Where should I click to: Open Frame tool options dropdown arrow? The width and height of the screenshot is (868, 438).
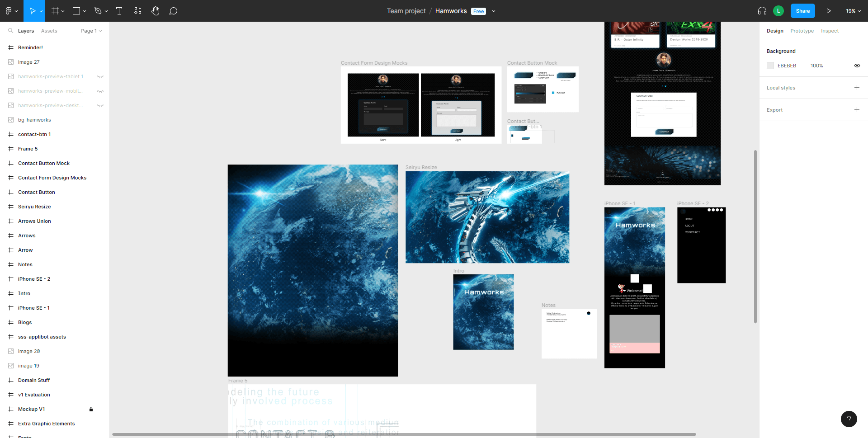click(x=63, y=11)
